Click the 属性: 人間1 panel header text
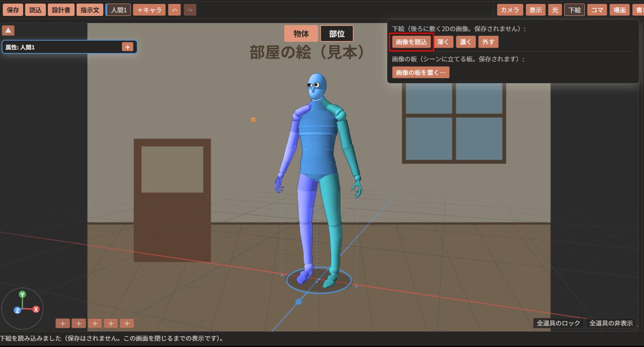 (x=20, y=47)
